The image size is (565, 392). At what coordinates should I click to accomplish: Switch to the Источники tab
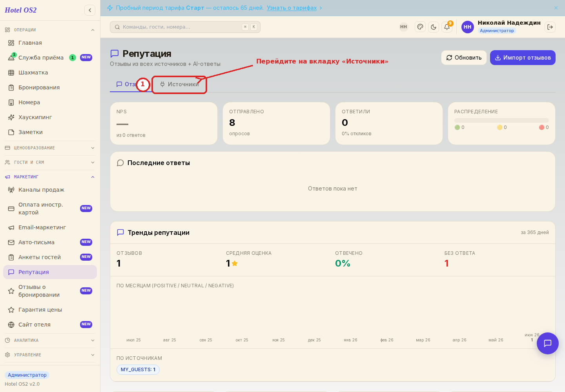[x=179, y=84]
